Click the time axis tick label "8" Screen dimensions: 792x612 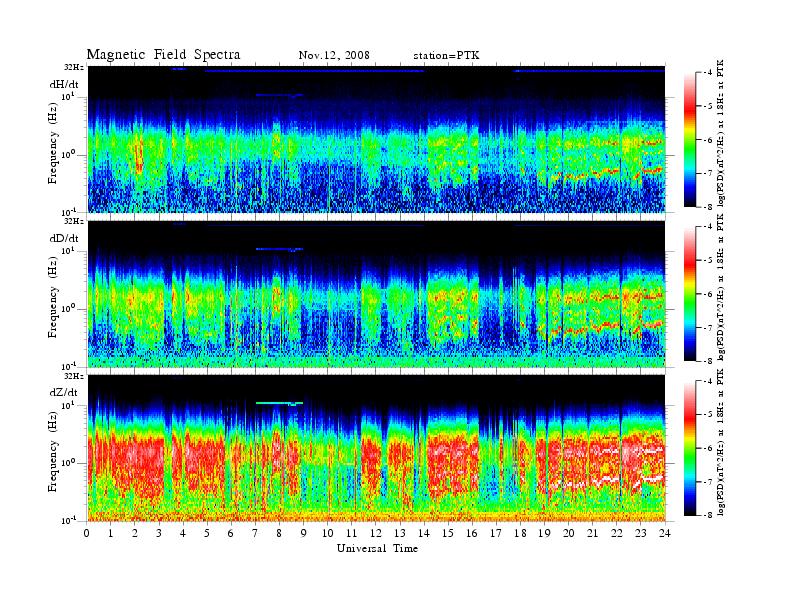(279, 533)
